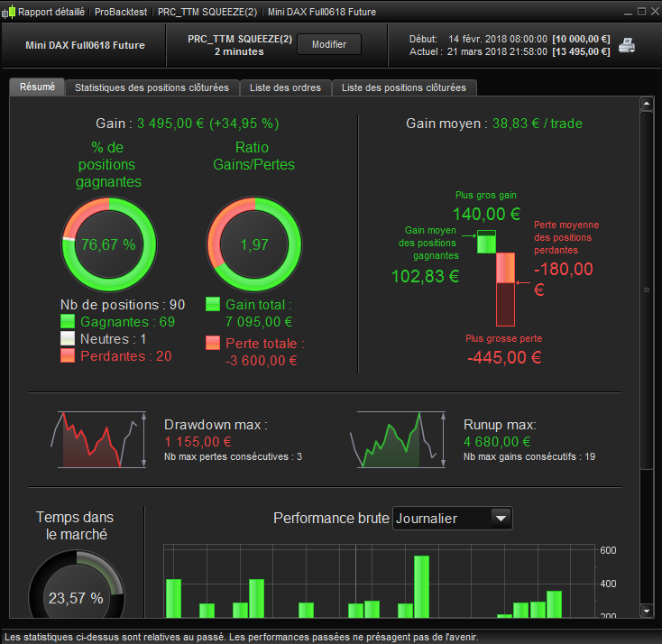Click the Runup max chart thumbnail
The image size is (662, 644).
point(399,439)
